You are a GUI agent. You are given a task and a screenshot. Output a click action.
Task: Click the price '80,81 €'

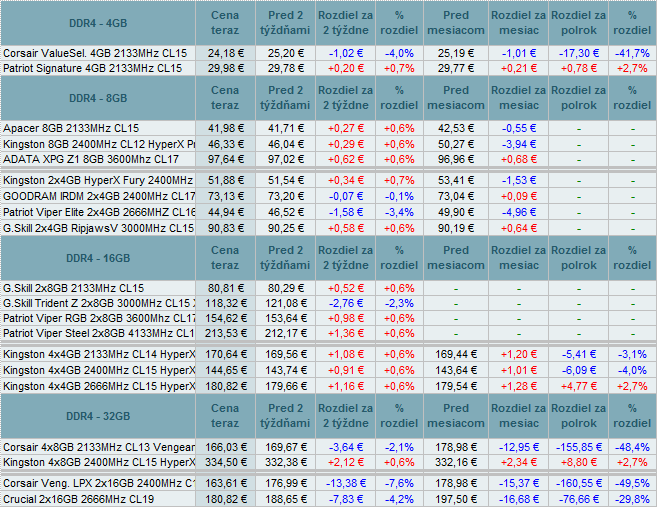(226, 288)
